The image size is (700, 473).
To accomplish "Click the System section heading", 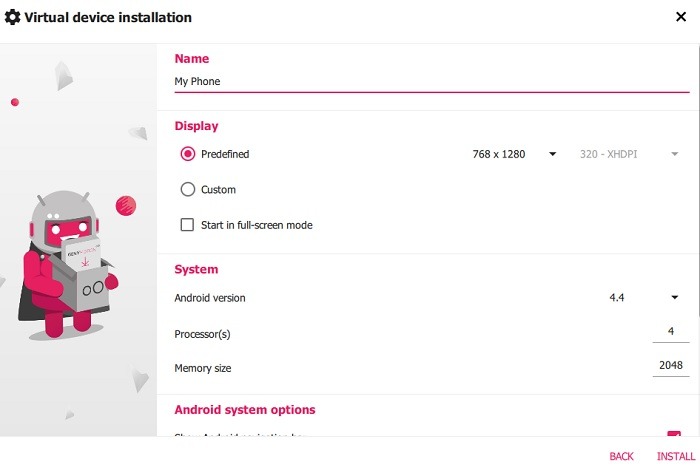I will (x=196, y=269).
